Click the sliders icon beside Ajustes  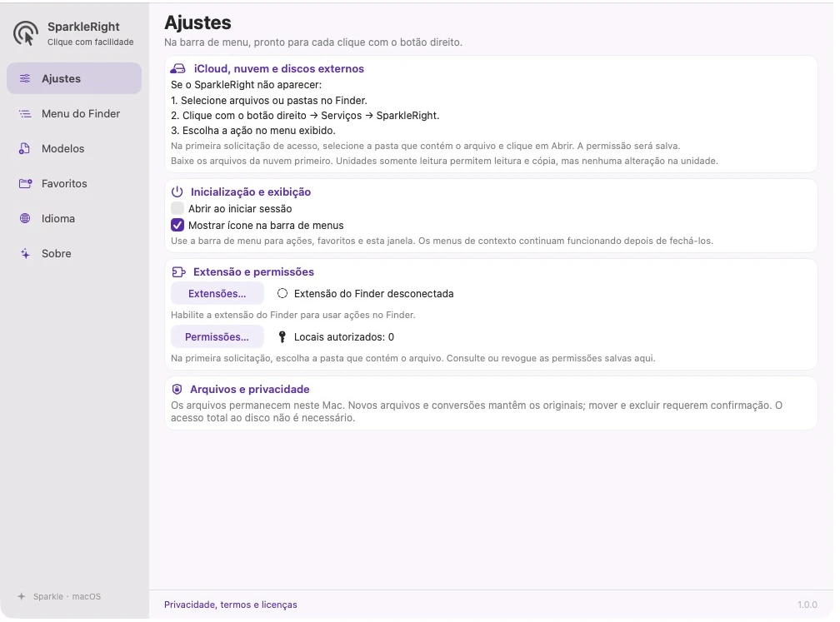pos(25,78)
